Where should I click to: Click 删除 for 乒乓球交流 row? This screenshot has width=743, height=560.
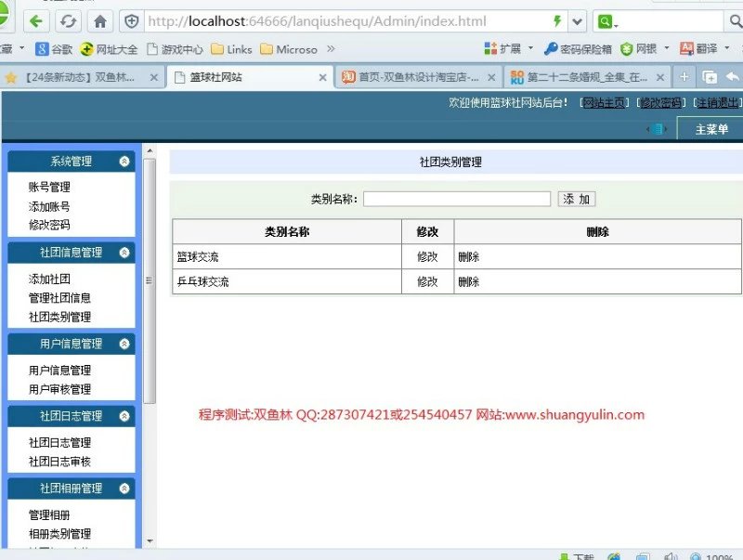click(469, 282)
